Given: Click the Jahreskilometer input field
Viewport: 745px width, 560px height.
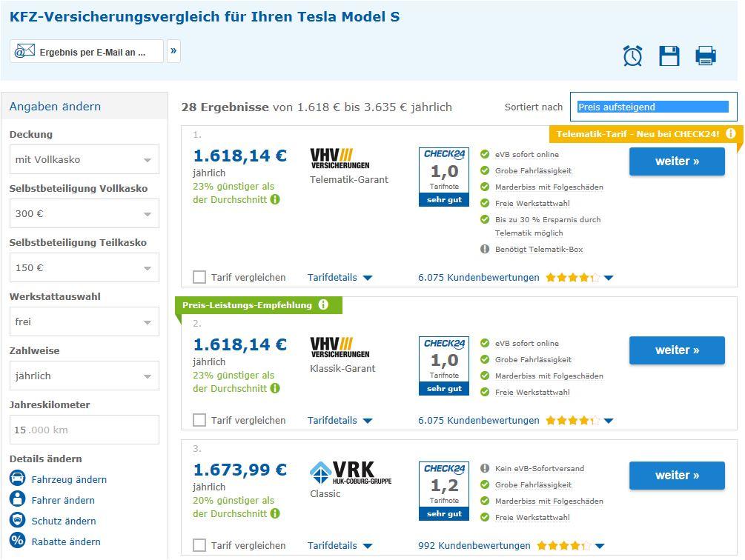Looking at the screenshot, I should [x=85, y=430].
